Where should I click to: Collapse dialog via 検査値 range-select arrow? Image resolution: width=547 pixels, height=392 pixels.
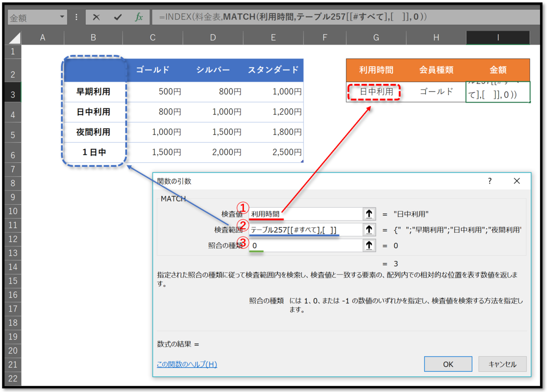click(x=369, y=214)
